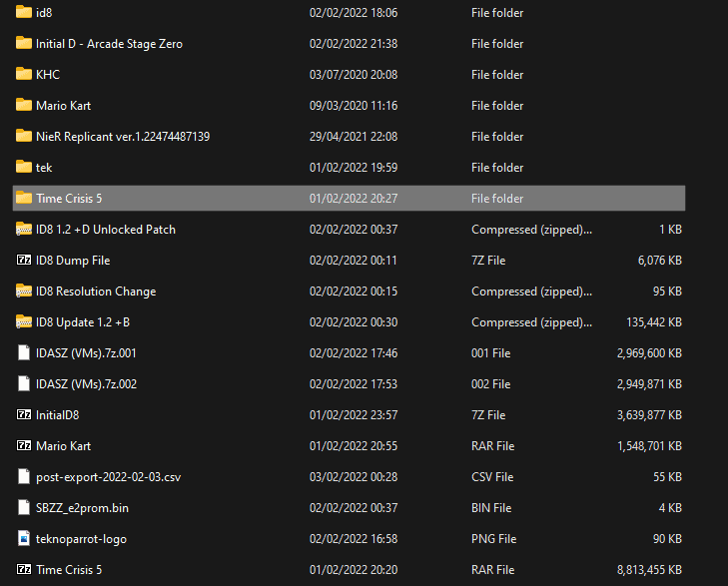The height and width of the screenshot is (586, 728).
Task: Click the zipped ID8 Update 1.2 +B icon
Action: (24, 321)
